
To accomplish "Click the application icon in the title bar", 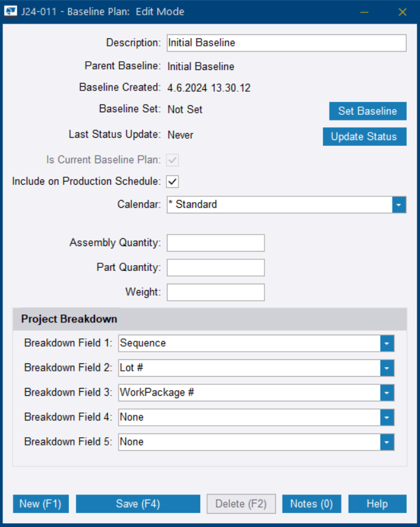I will coord(11,12).
